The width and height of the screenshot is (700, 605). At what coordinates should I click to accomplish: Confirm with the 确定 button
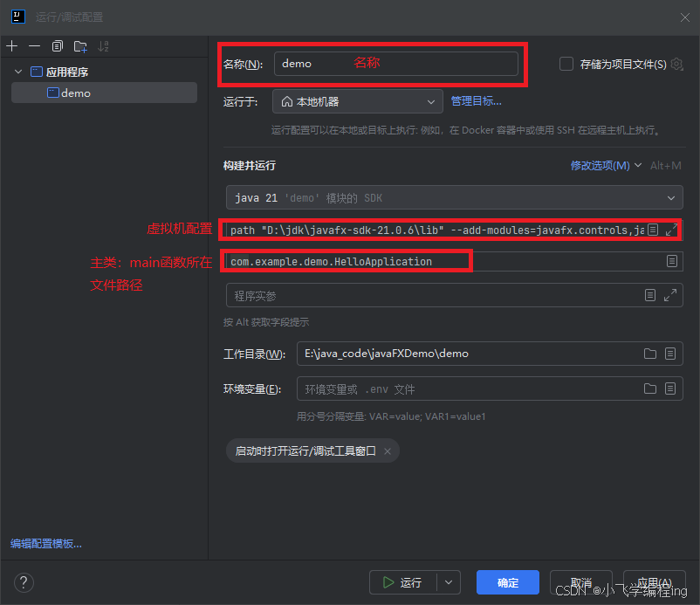tap(508, 582)
